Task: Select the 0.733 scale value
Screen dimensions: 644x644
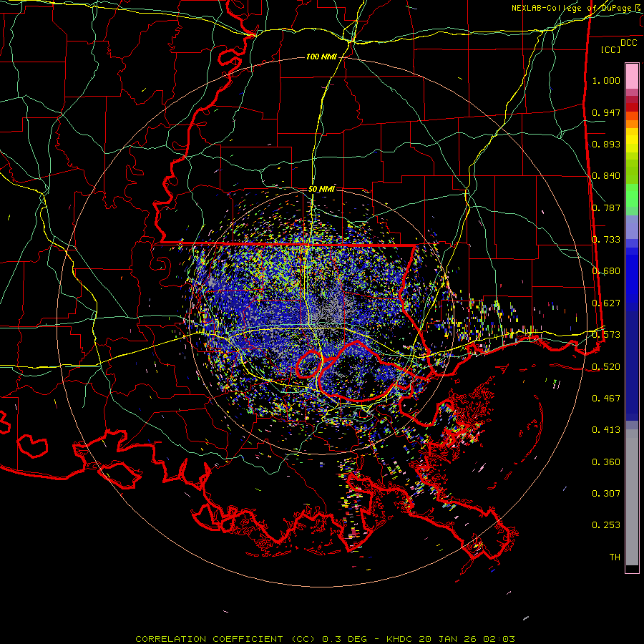Action: coord(606,240)
